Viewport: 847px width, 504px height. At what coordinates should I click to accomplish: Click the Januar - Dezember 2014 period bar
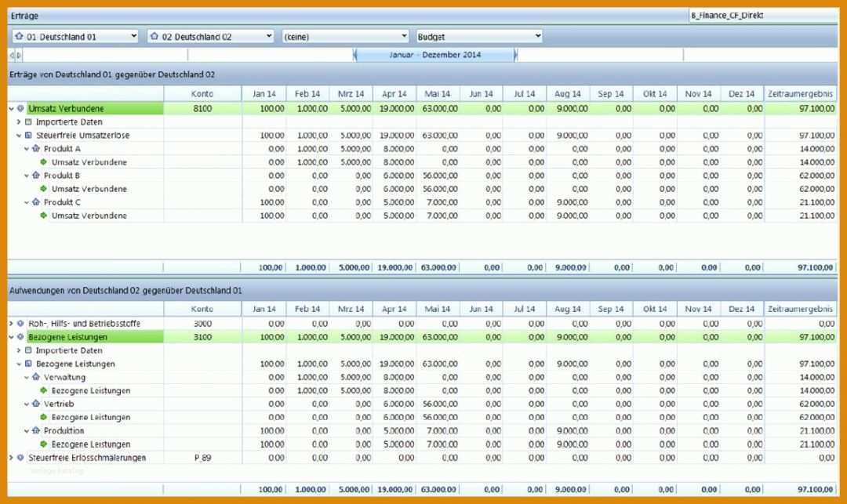[434, 55]
